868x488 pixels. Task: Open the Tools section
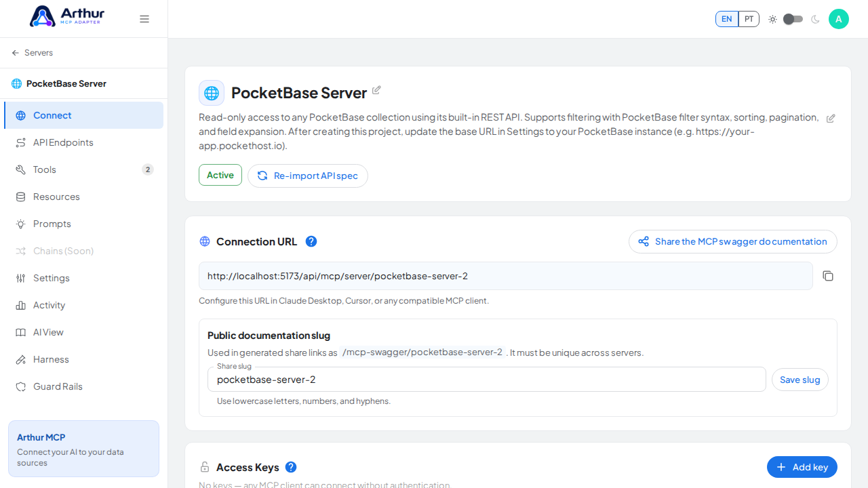click(83, 169)
